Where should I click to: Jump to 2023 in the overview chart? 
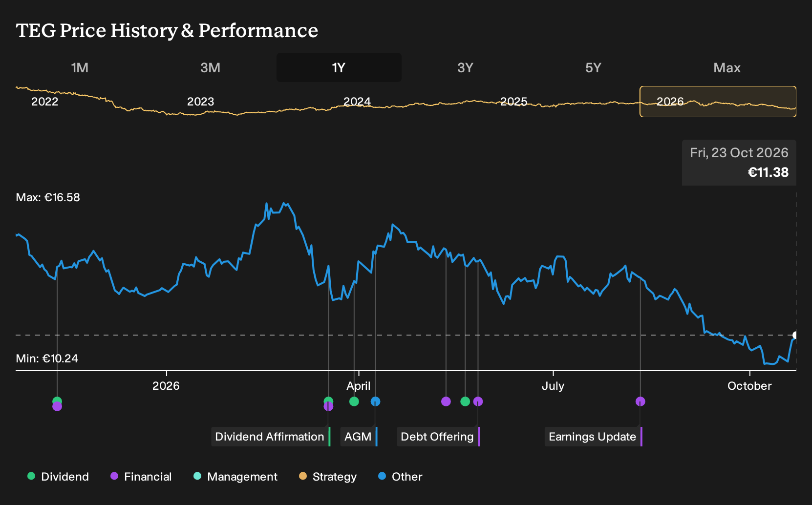(200, 102)
